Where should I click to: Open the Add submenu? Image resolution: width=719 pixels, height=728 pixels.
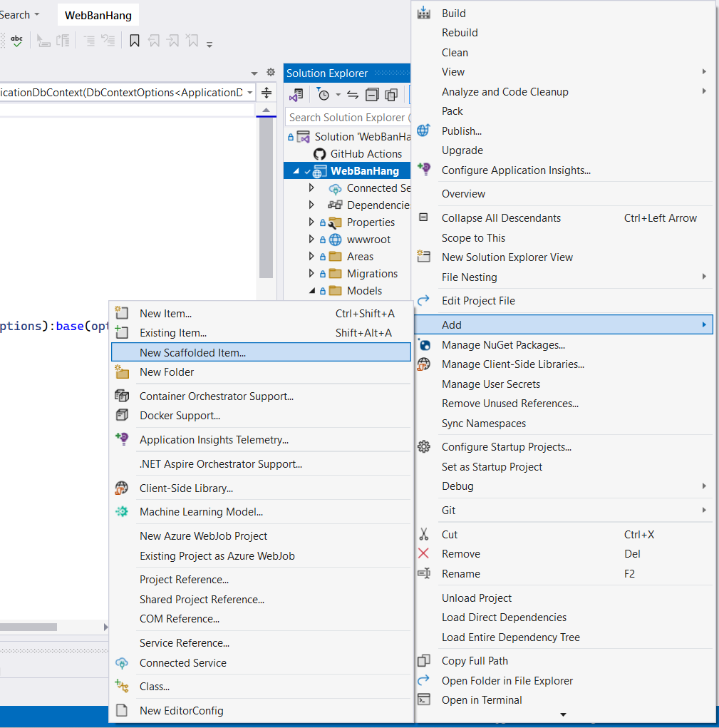tap(563, 324)
